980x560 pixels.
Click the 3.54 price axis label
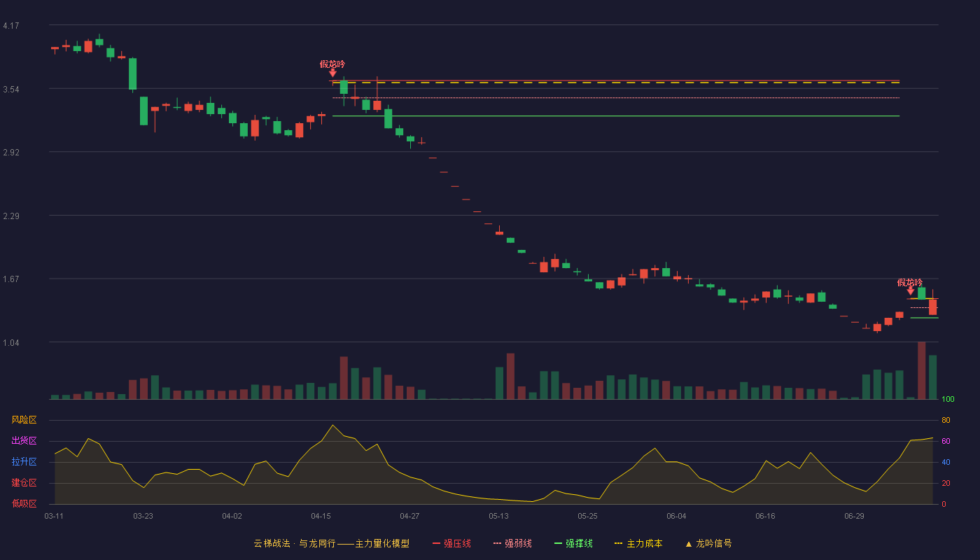[x=11, y=89]
